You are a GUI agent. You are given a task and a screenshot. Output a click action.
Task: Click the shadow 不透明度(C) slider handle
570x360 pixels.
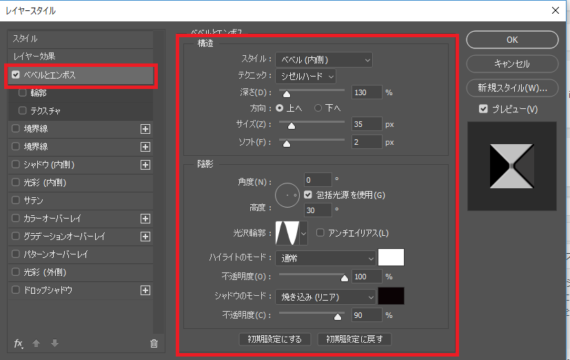[x=337, y=317]
